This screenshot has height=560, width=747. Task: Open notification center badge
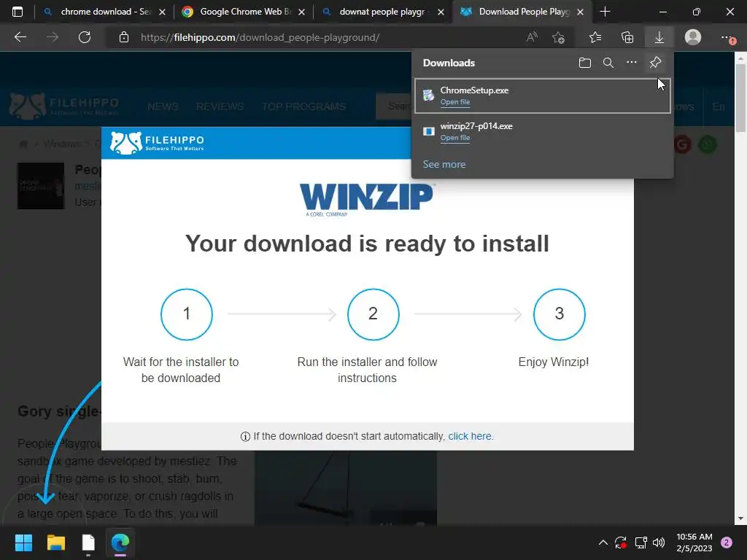(x=727, y=542)
